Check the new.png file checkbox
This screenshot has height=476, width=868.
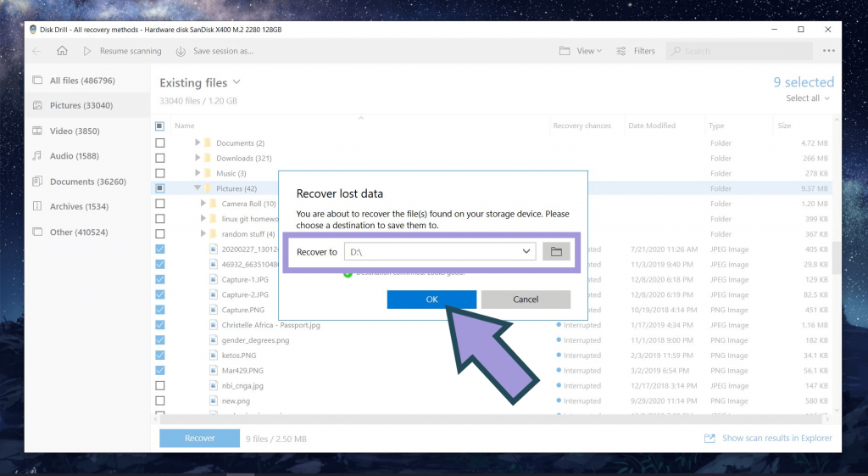[160, 400]
